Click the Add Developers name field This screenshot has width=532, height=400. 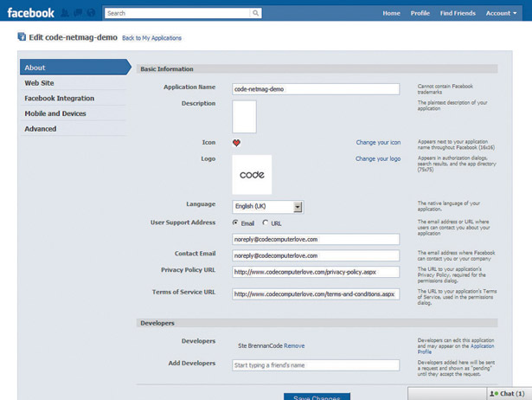[316, 365]
